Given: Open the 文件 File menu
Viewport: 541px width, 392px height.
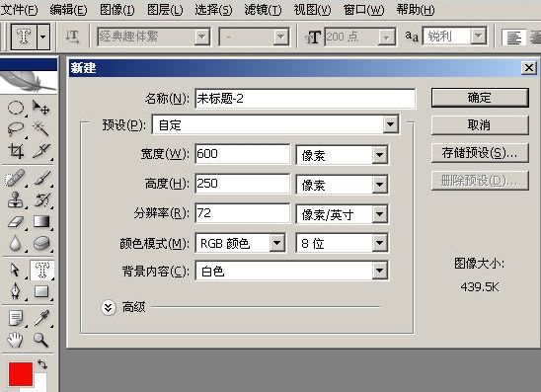Looking at the screenshot, I should 19,9.
